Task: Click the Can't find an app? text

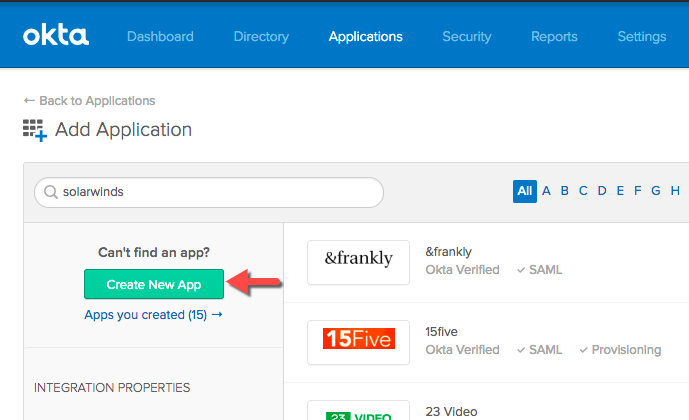Action: click(x=154, y=252)
